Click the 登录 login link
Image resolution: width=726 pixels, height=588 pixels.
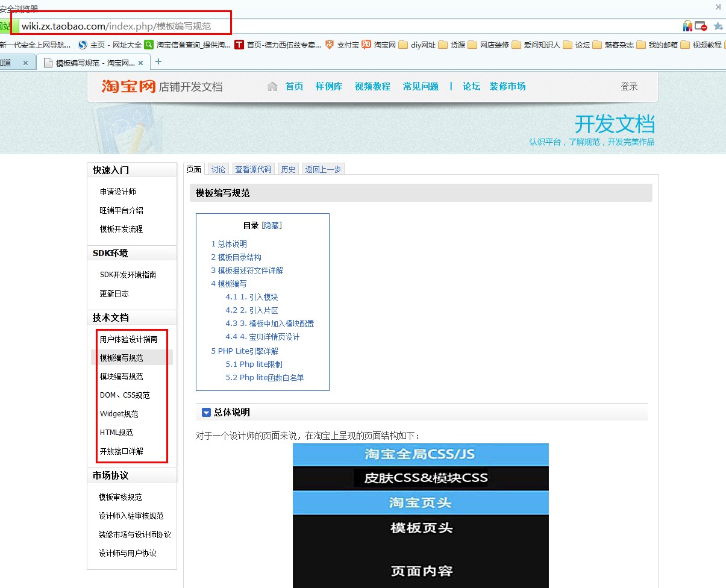point(629,87)
